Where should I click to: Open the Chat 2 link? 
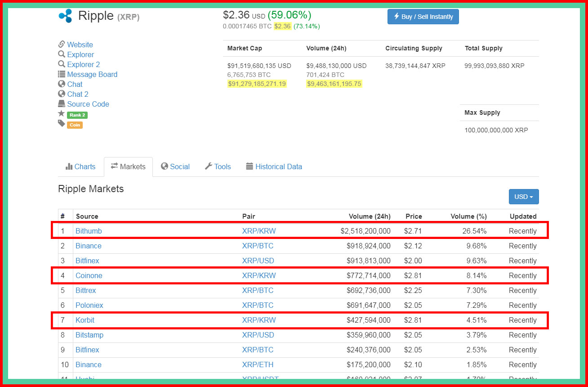78,94
